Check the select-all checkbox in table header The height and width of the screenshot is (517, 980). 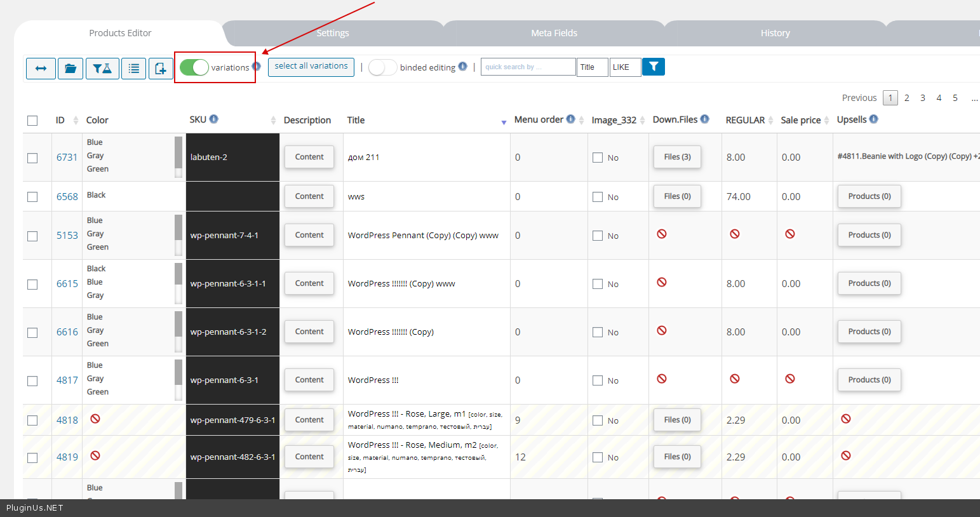point(32,121)
